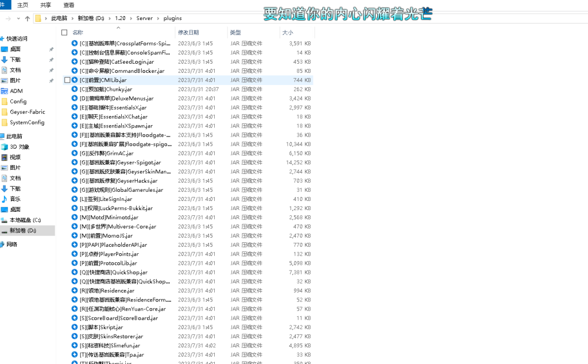Screen dimensions: 588x364
Task: Open recent locations dropdown arrow
Action: tap(18, 18)
